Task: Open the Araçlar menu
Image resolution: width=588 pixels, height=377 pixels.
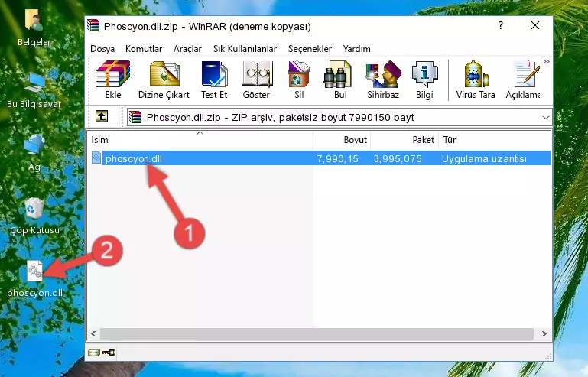Action: click(x=187, y=49)
